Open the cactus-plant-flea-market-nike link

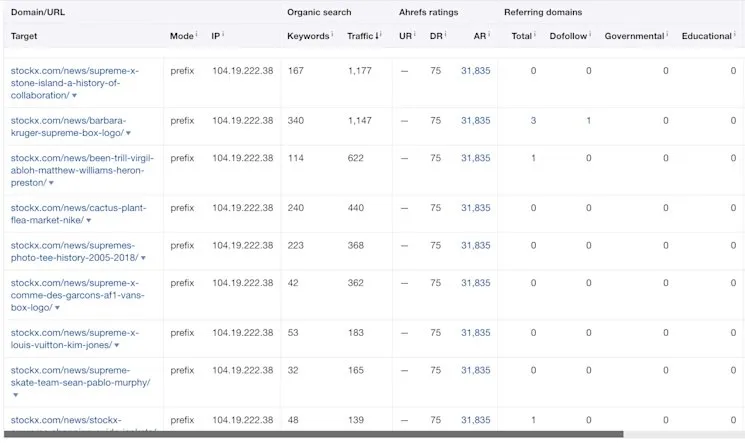point(78,214)
